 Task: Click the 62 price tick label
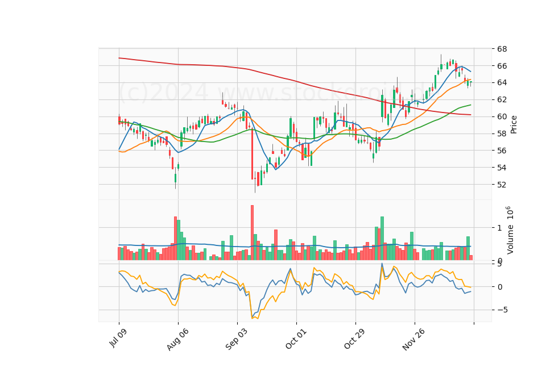(502, 100)
